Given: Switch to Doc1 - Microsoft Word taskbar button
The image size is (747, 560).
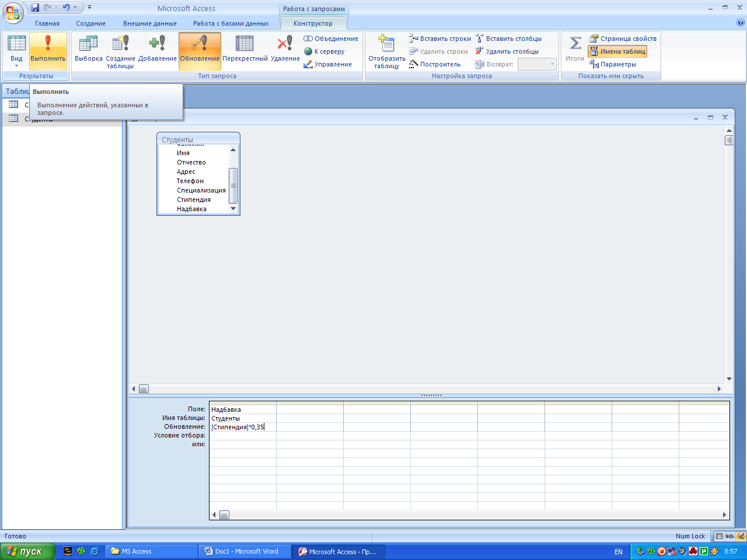Looking at the screenshot, I should click(246, 551).
